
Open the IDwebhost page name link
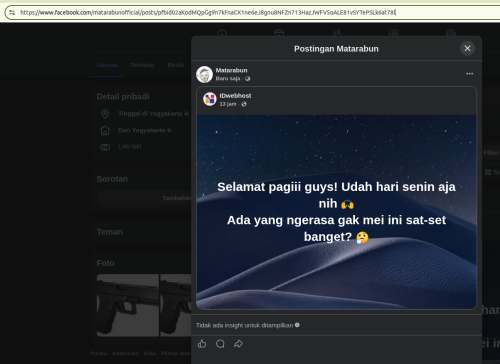coord(235,96)
